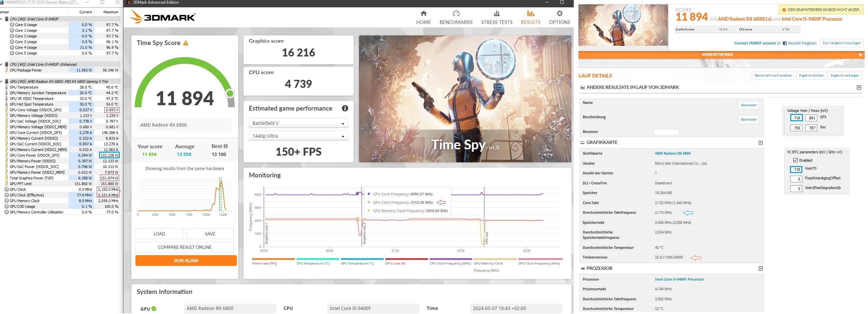Collapse the PROZESSOR section
The image size is (868, 314).
761,269
